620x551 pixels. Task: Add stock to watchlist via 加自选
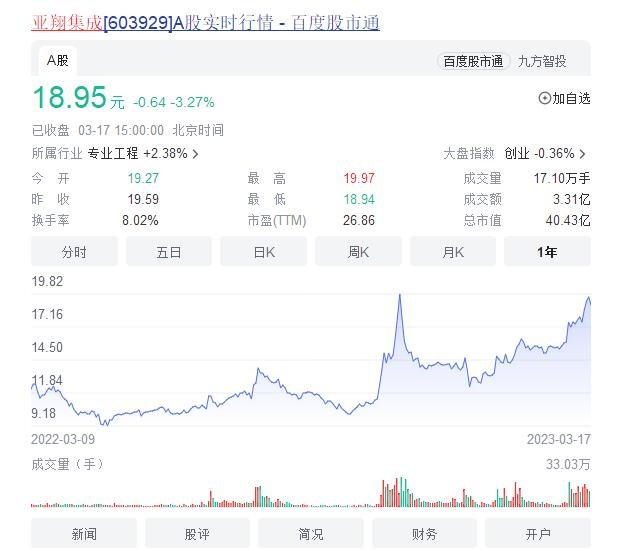coord(564,98)
